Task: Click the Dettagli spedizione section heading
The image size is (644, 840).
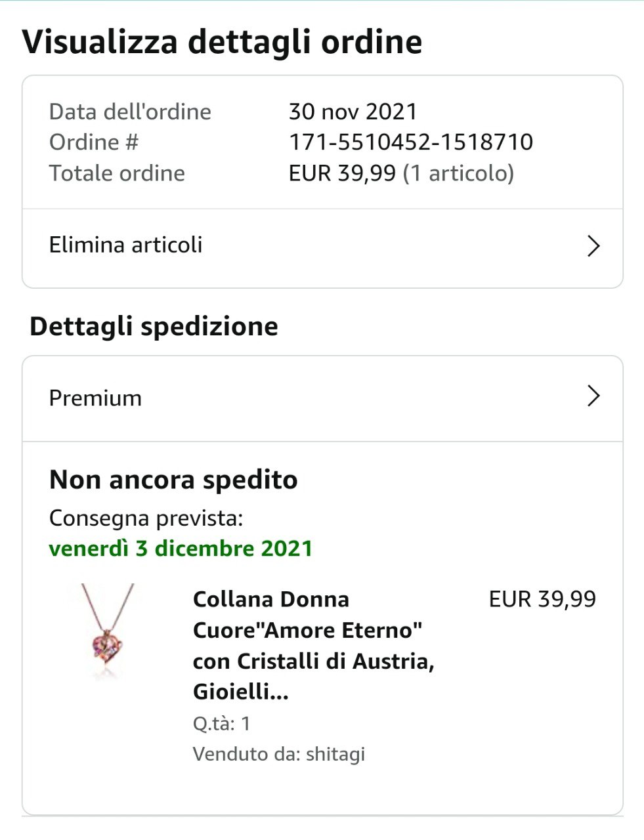Action: tap(154, 326)
